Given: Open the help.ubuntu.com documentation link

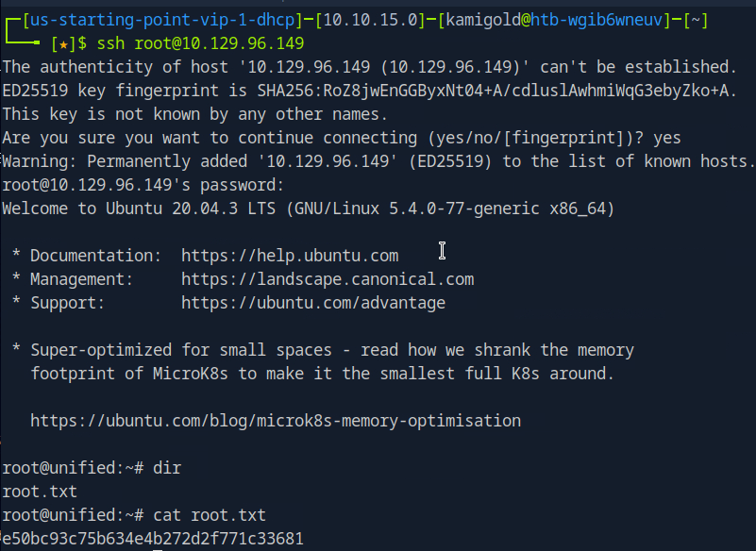Looking at the screenshot, I should point(290,256).
